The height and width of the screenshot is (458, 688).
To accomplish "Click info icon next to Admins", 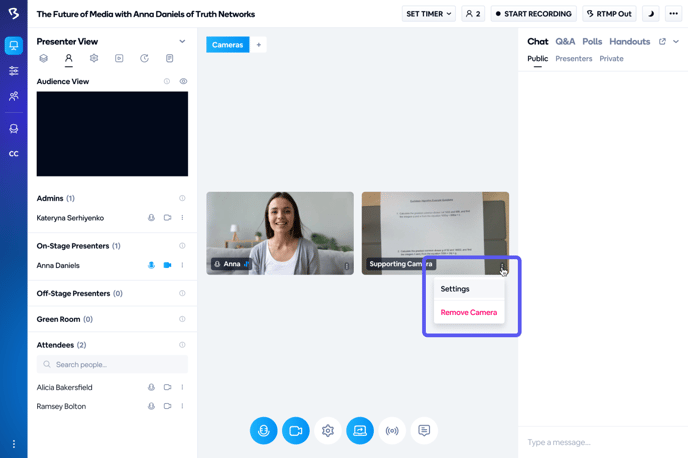I will [x=182, y=198].
